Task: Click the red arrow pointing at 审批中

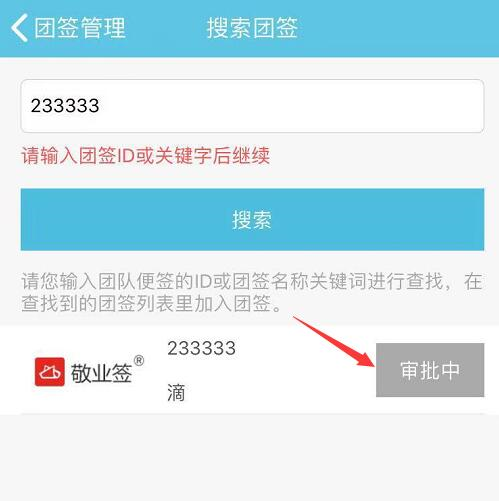Action: (x=334, y=341)
